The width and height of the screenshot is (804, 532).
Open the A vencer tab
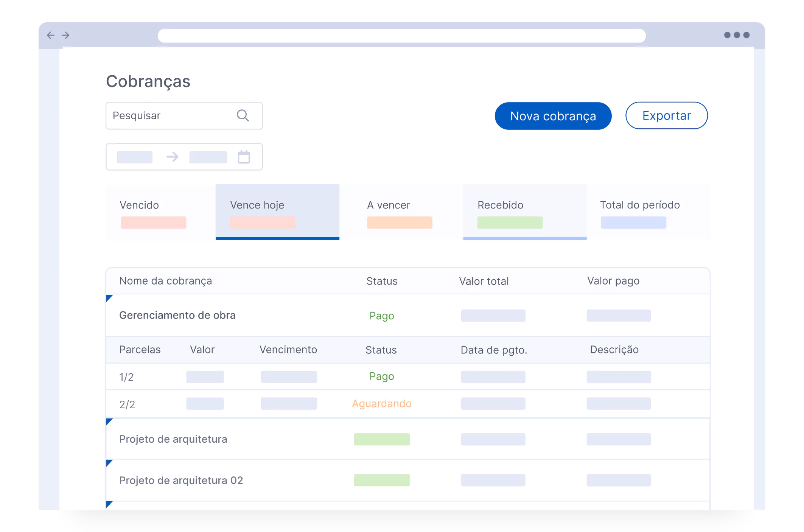(401, 212)
